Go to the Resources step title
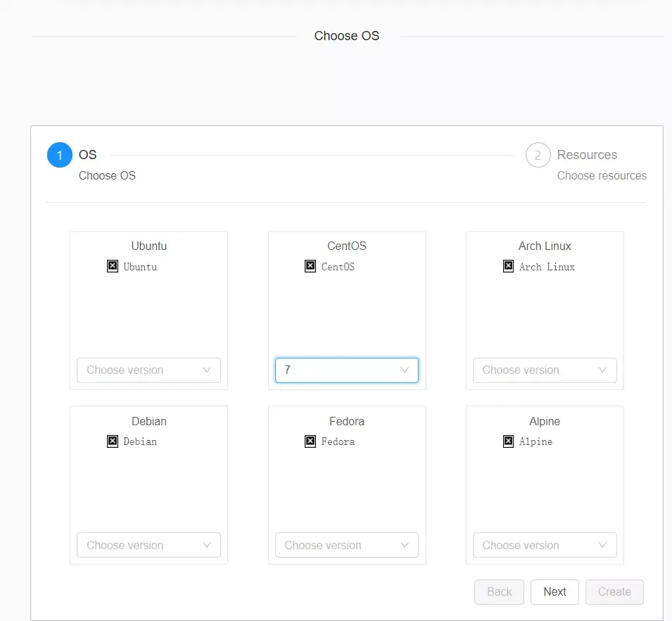Screen dimensions: 672x621 [587, 155]
